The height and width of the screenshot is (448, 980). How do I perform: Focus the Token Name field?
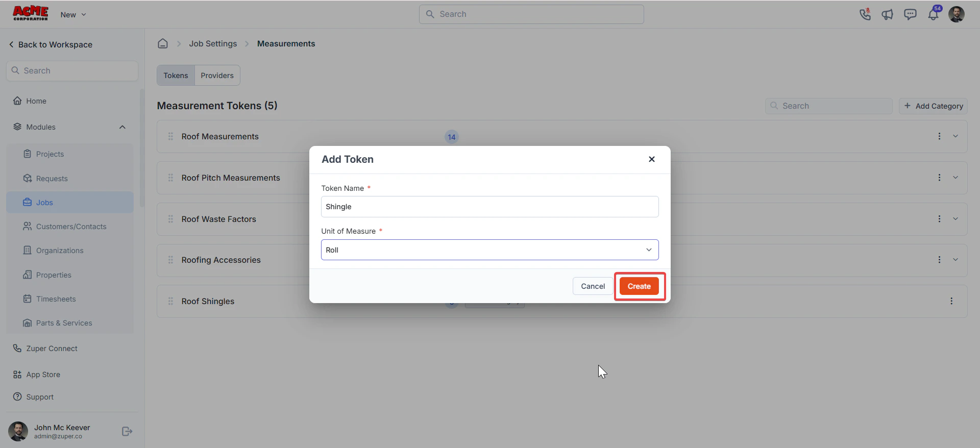[490, 207]
